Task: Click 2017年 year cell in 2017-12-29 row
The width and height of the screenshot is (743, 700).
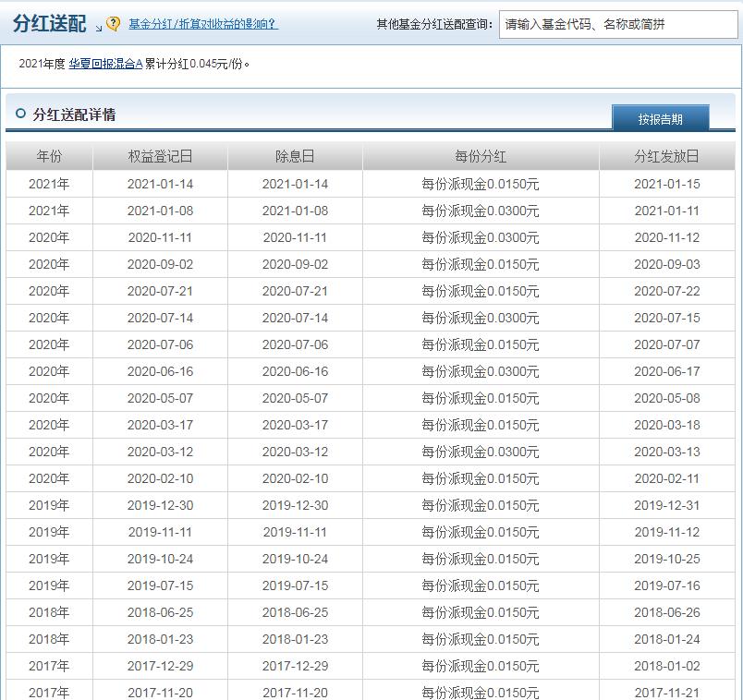Action: (x=49, y=666)
